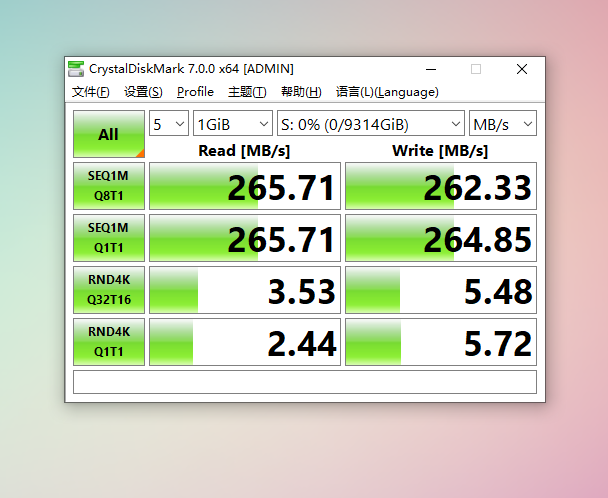Start the SEQ1M Q1T1 test
This screenshot has height=498, width=608.
coord(109,238)
